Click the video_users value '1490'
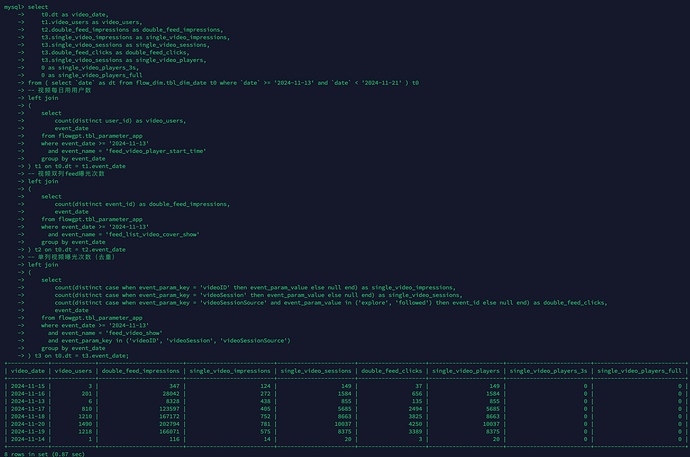Viewport: 690px width, 457px height. coord(85,424)
